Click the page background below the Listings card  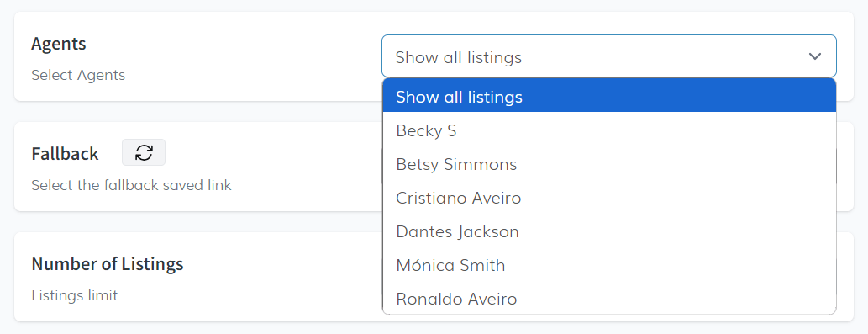pyautogui.click(x=434, y=328)
